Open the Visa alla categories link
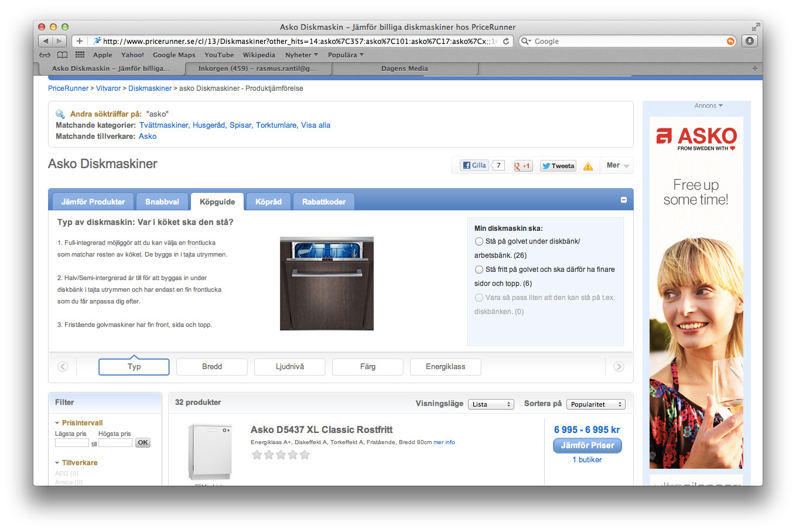The height and width of the screenshot is (532, 796). [x=316, y=125]
